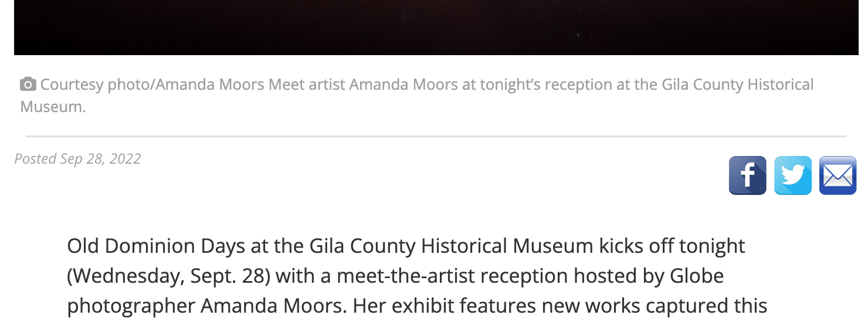Click the 'Posted Sep 28, 2022' date
Viewport: 868px width, 325px height.
tap(77, 159)
